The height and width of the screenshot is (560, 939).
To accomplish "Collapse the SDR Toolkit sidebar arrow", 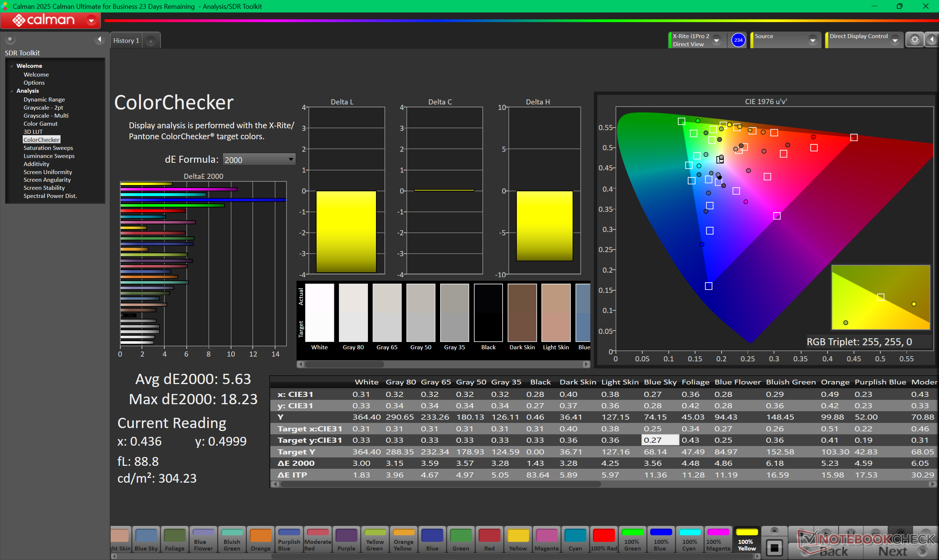I will click(99, 39).
